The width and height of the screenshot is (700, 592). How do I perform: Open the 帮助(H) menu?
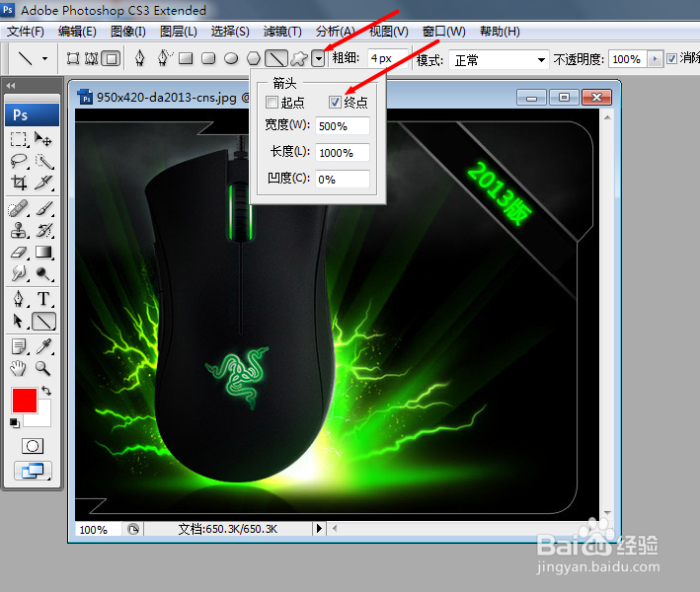click(x=500, y=32)
